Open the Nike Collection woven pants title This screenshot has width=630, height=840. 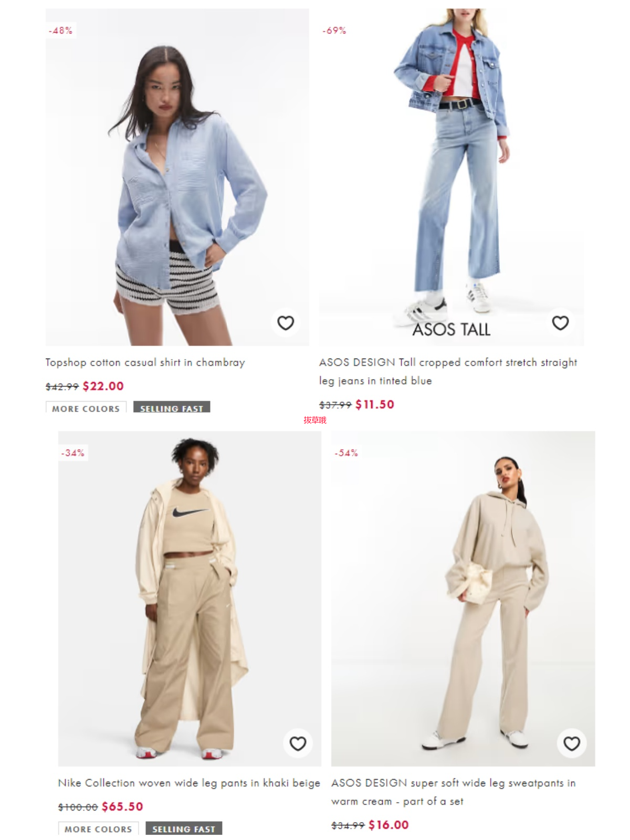[x=189, y=783]
